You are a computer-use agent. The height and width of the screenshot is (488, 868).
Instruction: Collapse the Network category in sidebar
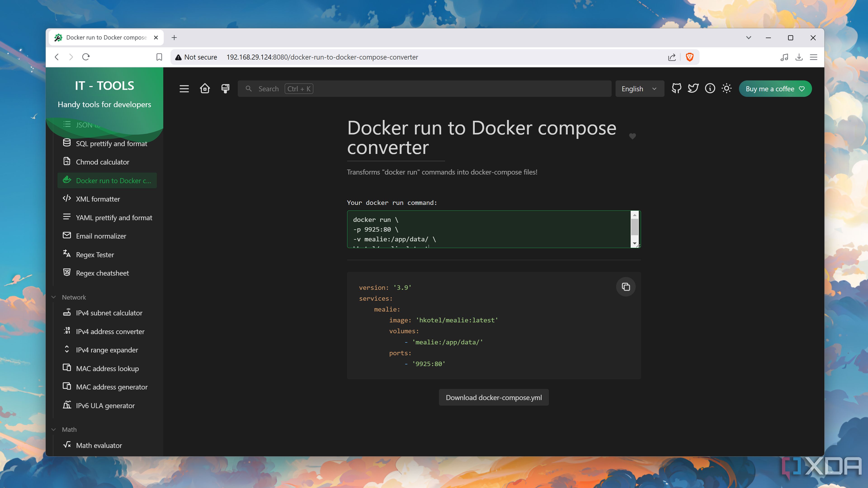(74, 297)
